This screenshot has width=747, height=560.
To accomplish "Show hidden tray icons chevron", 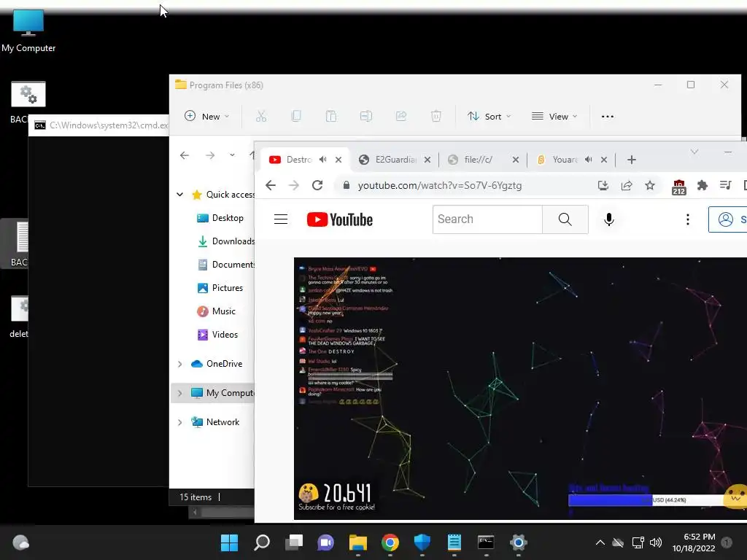I will click(600, 542).
